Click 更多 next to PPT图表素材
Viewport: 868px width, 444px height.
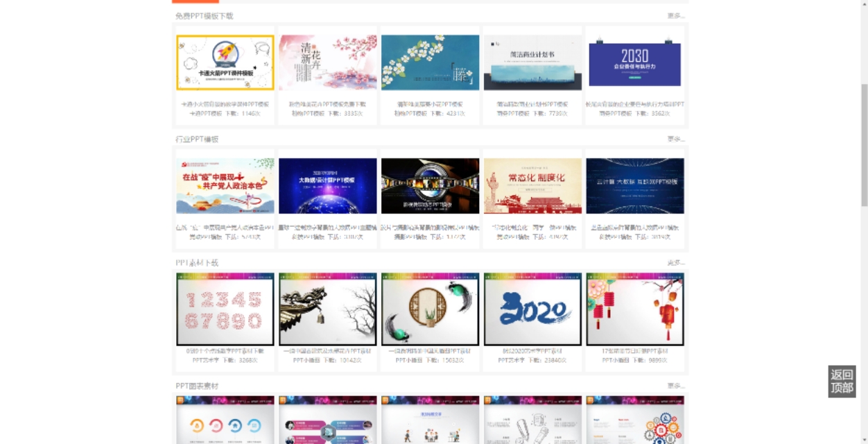(676, 386)
